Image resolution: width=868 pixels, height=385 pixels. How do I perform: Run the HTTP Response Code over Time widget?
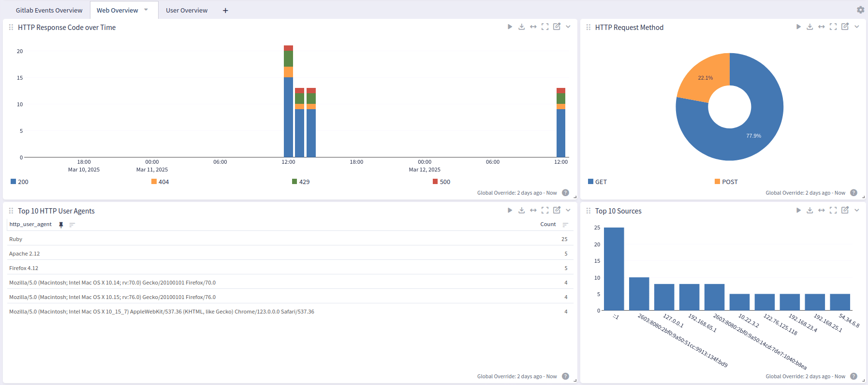pyautogui.click(x=510, y=27)
